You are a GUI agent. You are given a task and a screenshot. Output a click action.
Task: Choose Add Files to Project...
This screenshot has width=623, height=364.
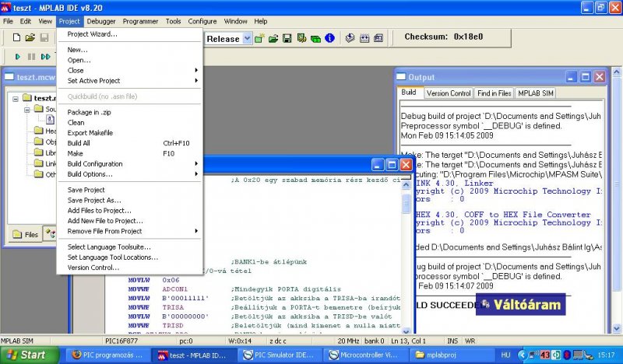coord(129,210)
